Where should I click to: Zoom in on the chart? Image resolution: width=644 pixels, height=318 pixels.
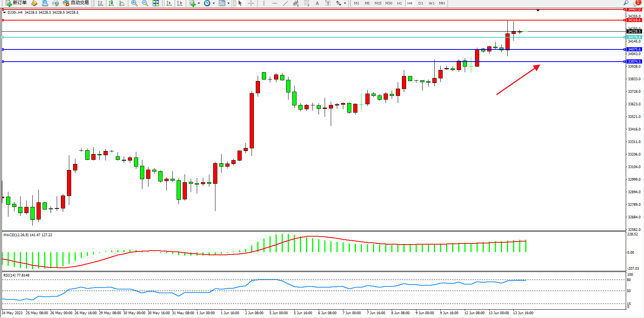tap(134, 3)
